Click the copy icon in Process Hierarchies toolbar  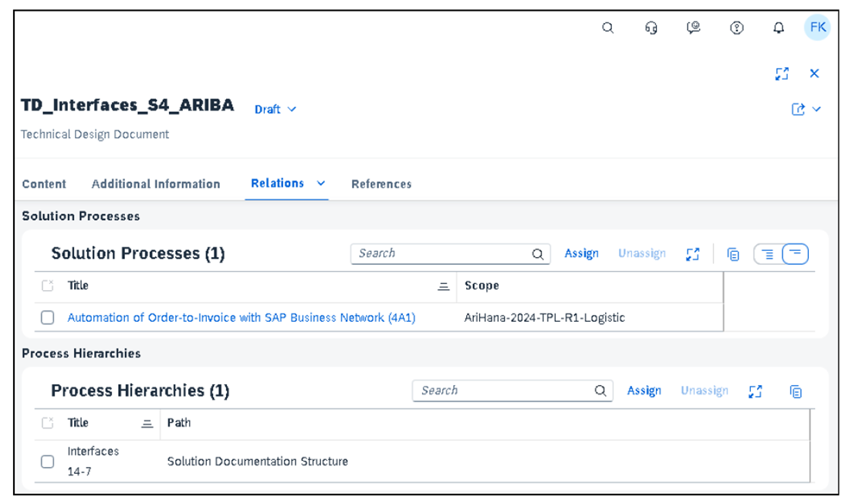(x=796, y=391)
